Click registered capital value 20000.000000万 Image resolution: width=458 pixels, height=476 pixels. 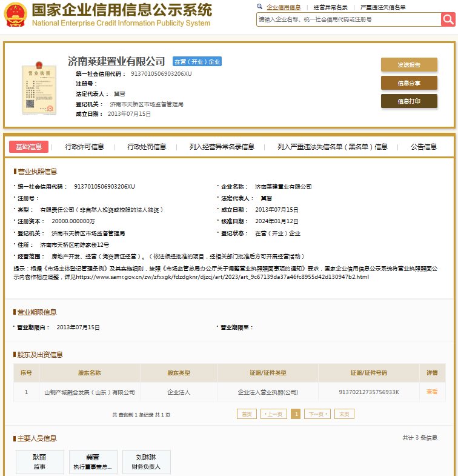(73, 221)
